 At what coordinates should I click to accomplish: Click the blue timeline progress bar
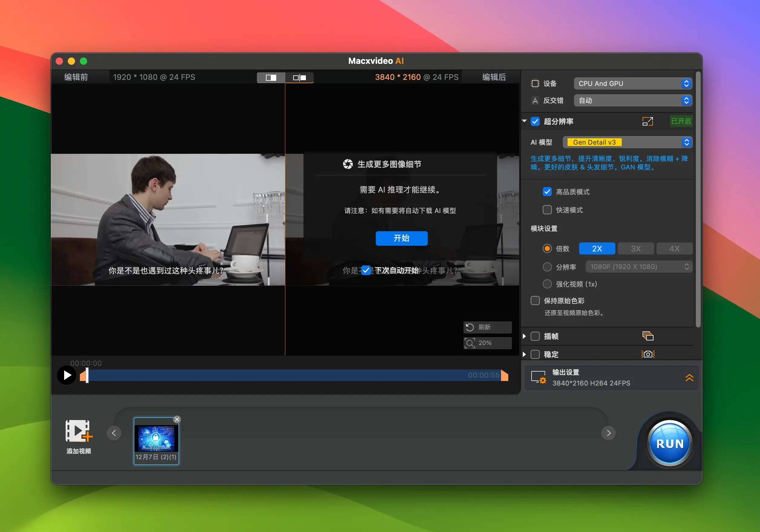(x=294, y=376)
